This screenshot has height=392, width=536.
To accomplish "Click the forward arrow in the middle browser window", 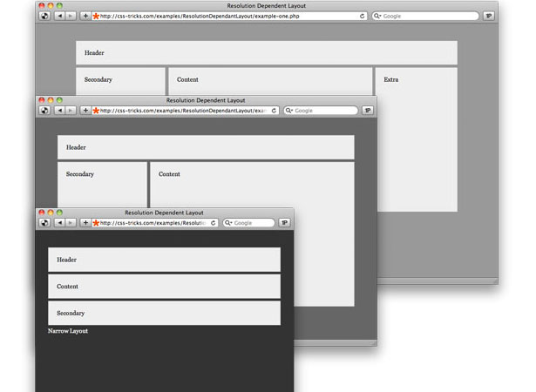I will (71, 111).
